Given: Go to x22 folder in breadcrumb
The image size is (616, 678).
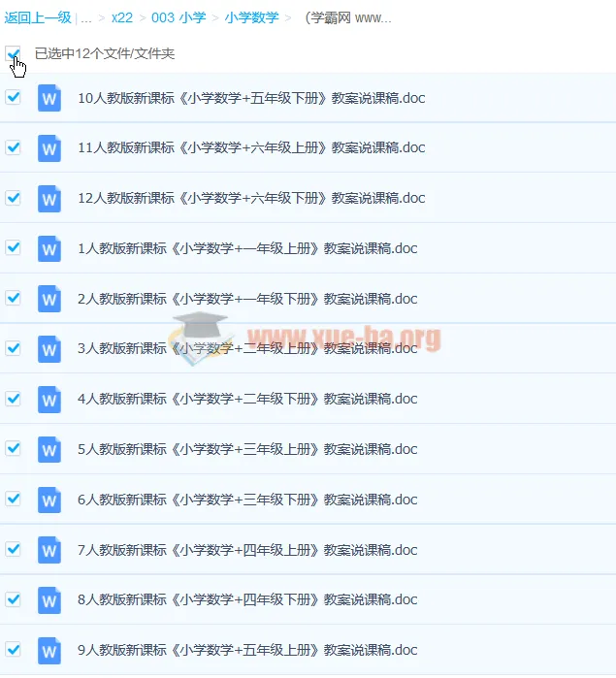Looking at the screenshot, I should click(122, 17).
